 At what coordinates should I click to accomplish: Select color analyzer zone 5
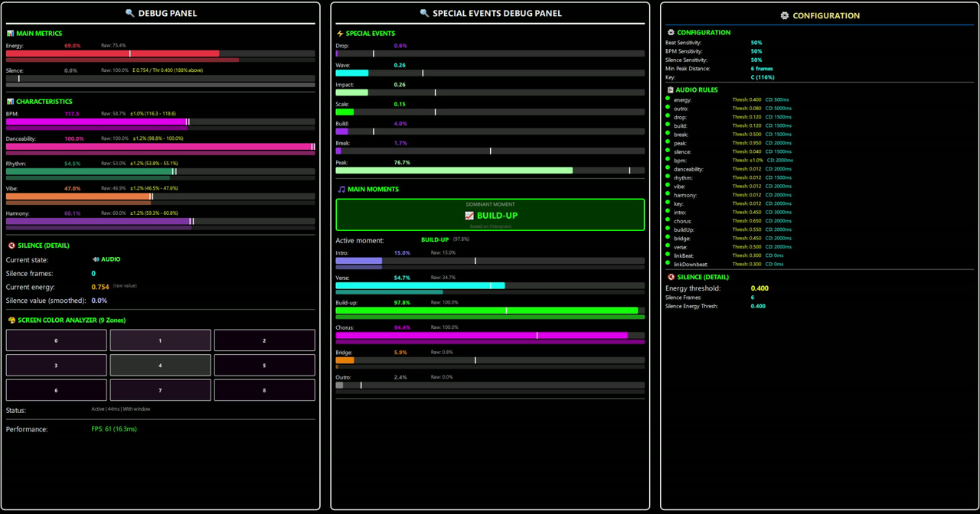[264, 366]
